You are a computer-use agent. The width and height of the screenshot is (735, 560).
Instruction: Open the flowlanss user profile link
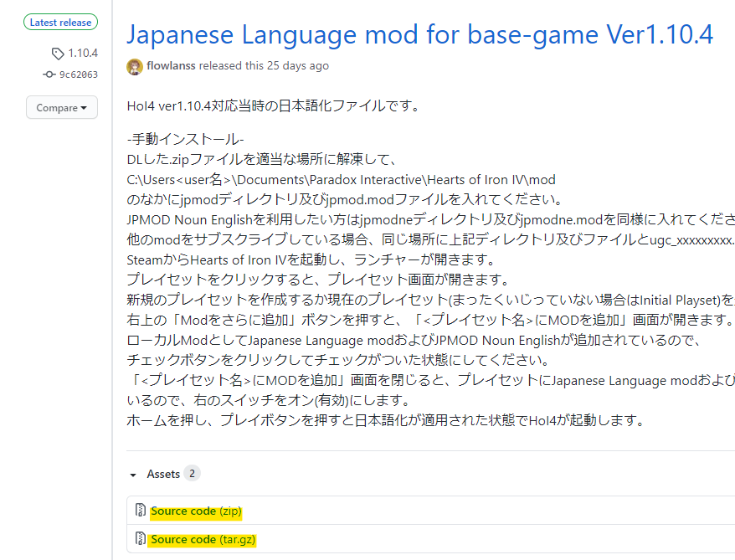[171, 65]
